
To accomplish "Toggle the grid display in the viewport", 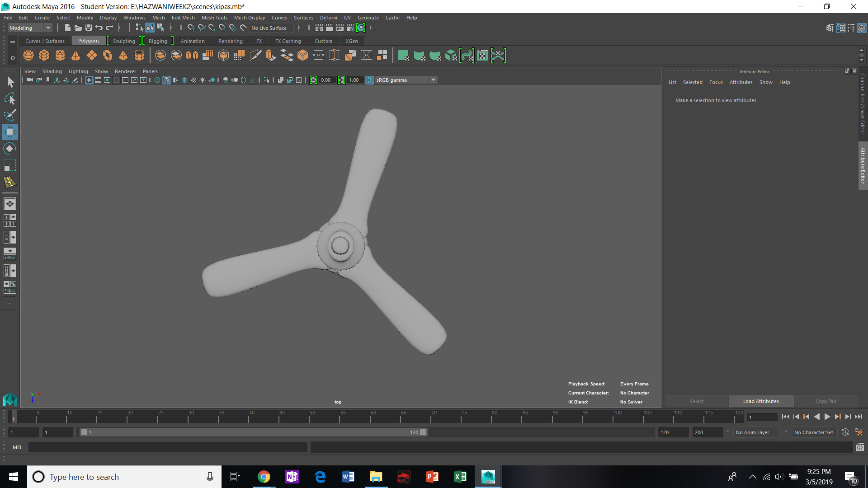I will 89,80.
